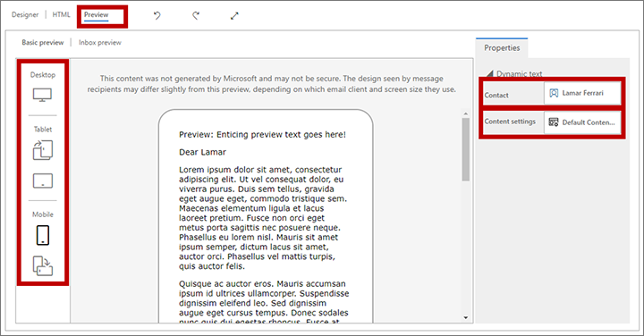
Task: Click the 'Tablet' label
Action: click(x=43, y=130)
